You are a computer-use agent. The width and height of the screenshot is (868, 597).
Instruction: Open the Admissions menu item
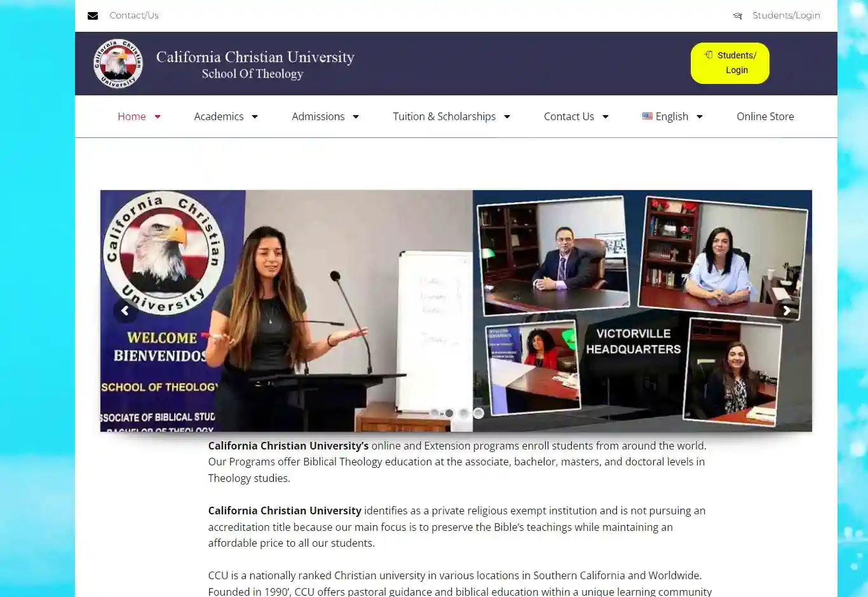point(318,116)
